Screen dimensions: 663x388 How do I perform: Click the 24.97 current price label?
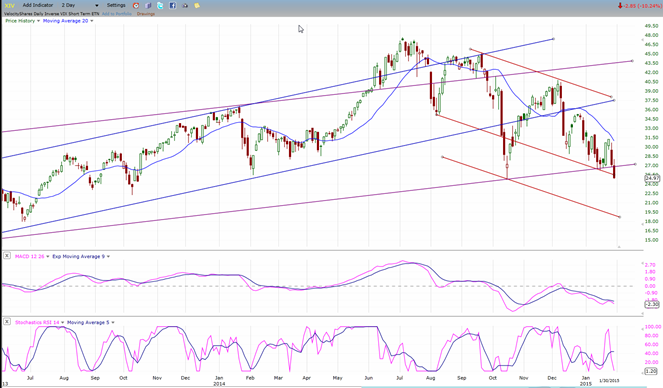(652, 178)
